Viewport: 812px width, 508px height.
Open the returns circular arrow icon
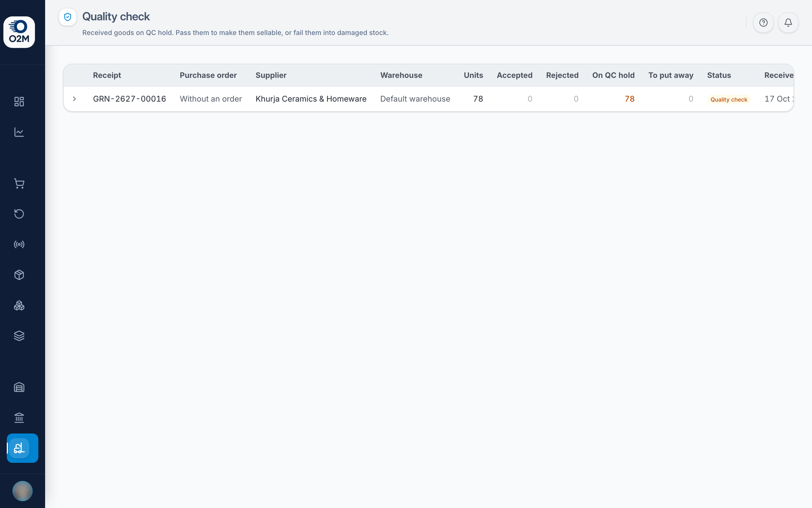click(19, 214)
